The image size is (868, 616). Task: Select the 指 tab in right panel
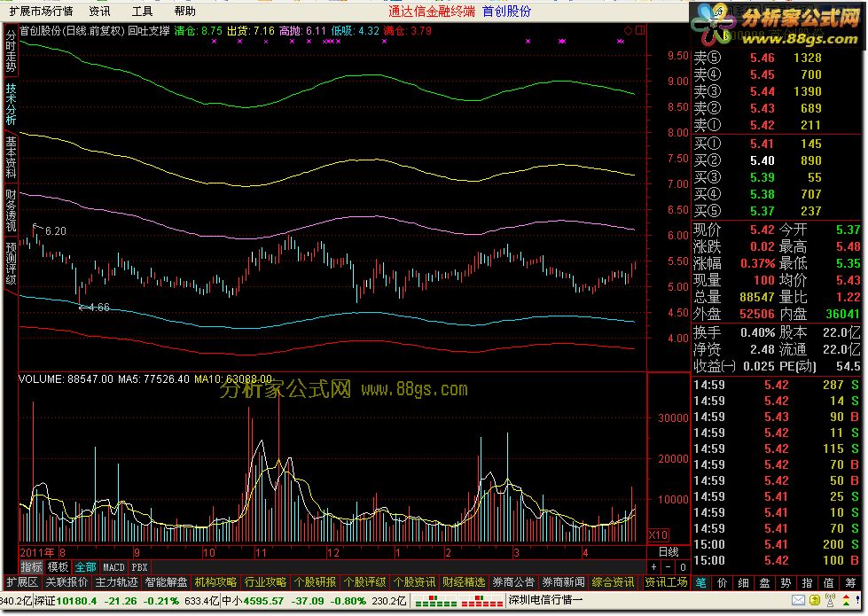[x=807, y=583]
